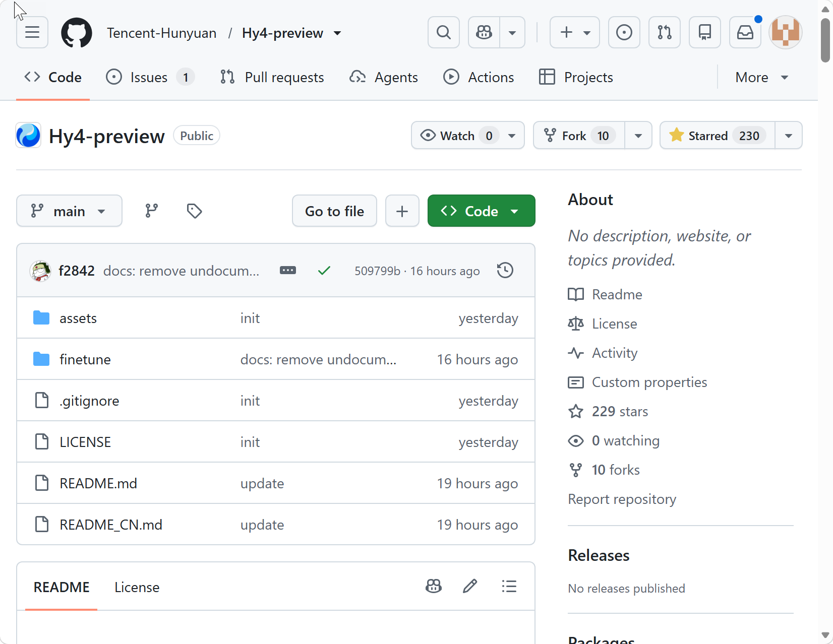Open the main branch selector
Image resolution: width=833 pixels, height=644 pixels.
point(69,211)
